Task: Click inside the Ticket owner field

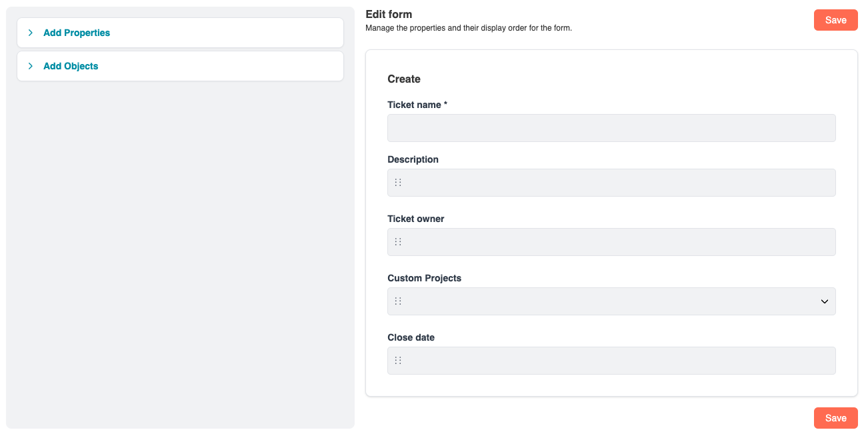Action: [611, 242]
